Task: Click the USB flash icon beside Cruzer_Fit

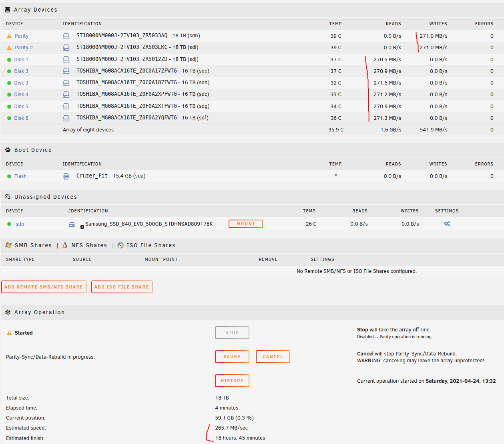Action: coord(66,176)
